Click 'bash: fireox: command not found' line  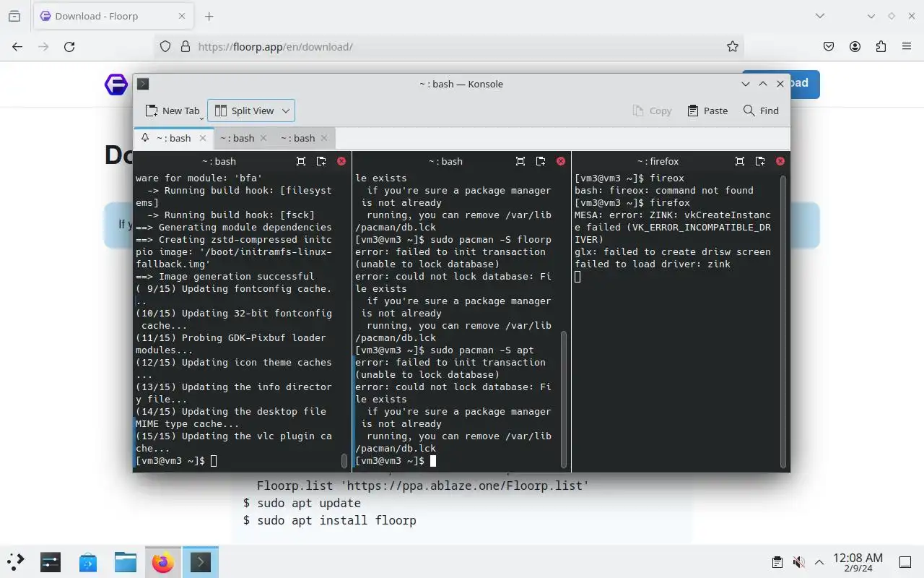664,190
